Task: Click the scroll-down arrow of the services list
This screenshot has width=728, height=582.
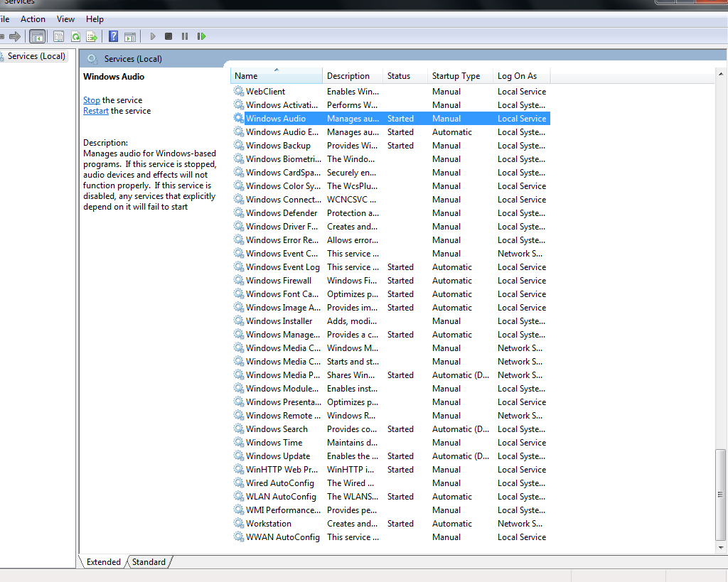Action: tap(721, 548)
